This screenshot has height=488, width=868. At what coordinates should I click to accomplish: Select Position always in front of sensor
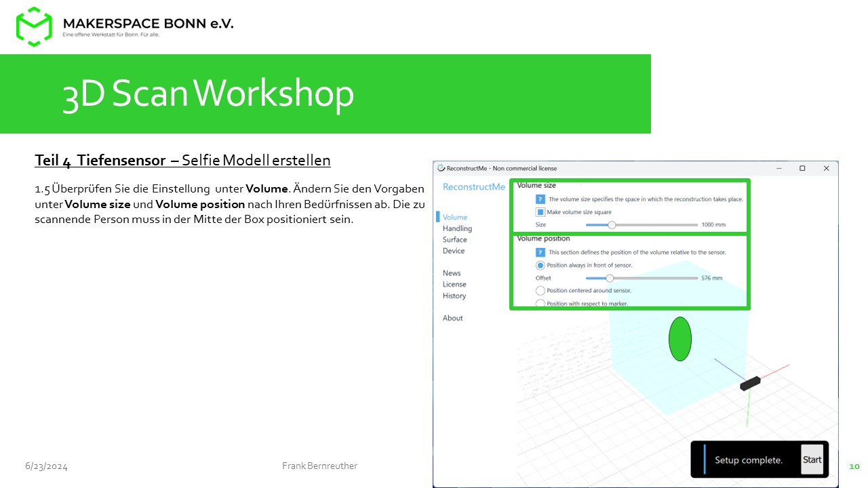tap(540, 265)
